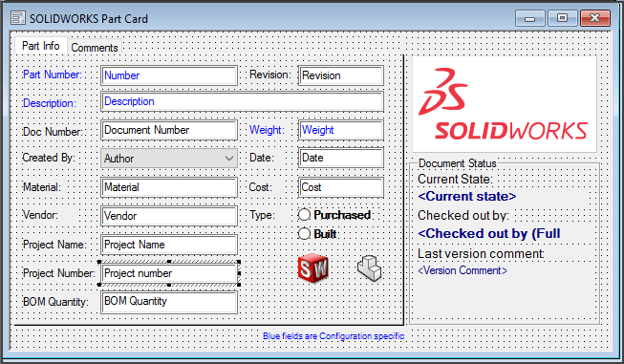The width and height of the screenshot is (624, 364).
Task: Click the Date input field
Action: pos(341,158)
